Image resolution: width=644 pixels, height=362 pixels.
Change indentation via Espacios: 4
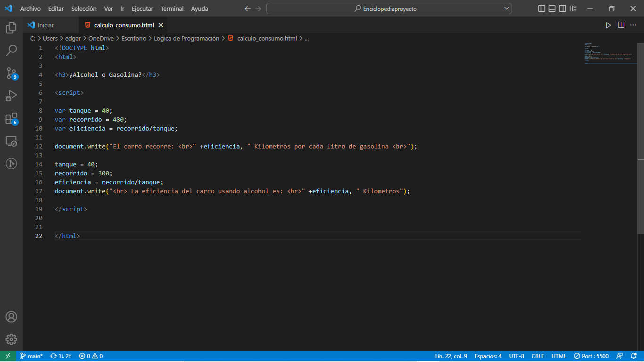[x=488, y=356]
